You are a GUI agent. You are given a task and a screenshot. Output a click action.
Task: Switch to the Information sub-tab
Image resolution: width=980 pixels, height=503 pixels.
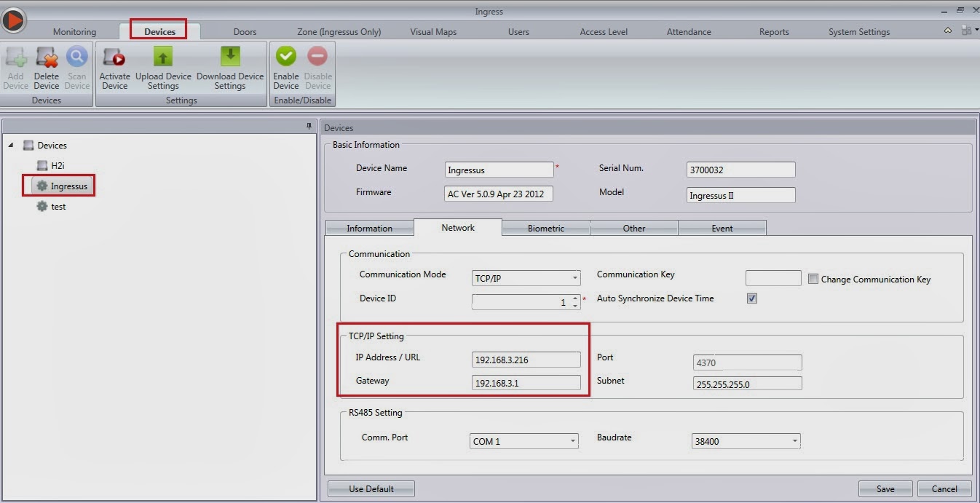coord(369,229)
